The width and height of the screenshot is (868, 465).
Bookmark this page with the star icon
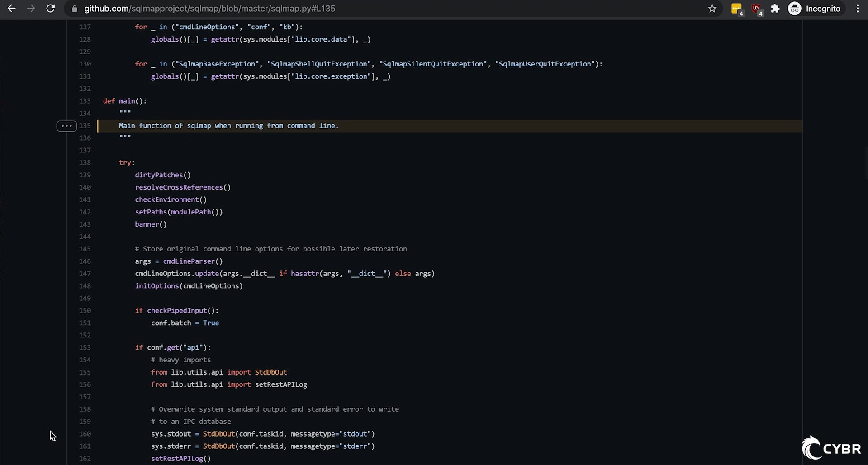pos(712,9)
